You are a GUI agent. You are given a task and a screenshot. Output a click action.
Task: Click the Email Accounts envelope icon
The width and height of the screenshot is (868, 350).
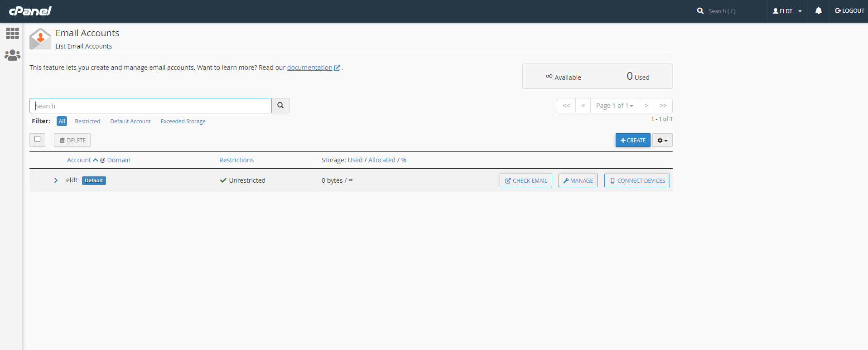coord(40,39)
